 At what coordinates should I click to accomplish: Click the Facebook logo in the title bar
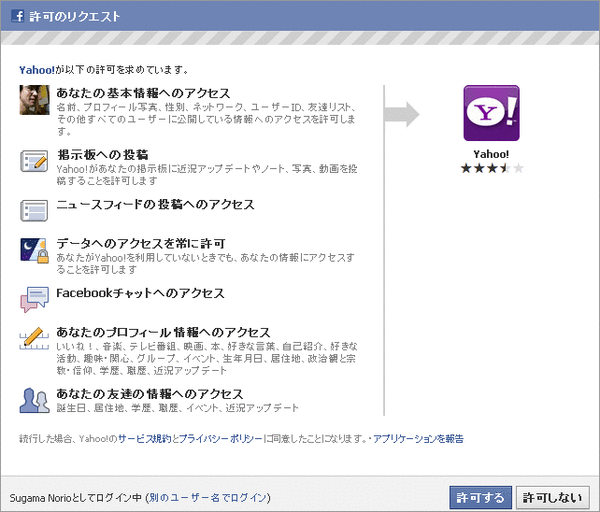pos(18,16)
